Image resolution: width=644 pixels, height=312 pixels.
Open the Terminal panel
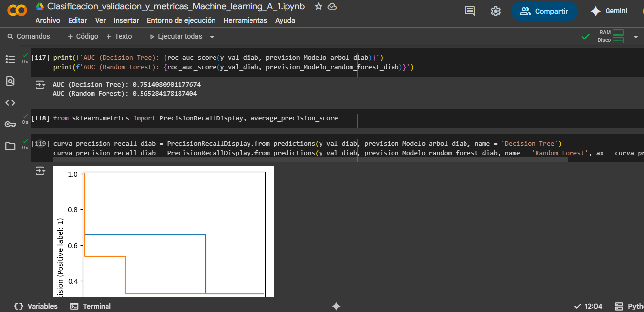(91, 306)
